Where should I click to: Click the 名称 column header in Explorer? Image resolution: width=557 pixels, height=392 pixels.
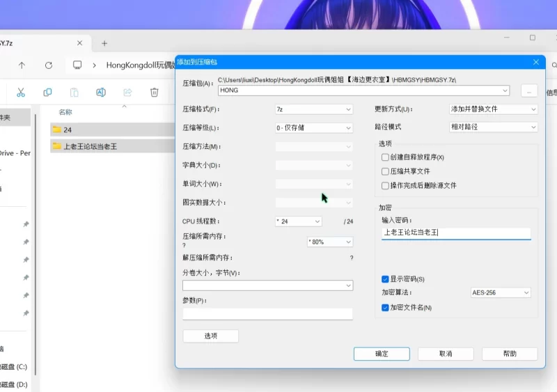pos(65,112)
